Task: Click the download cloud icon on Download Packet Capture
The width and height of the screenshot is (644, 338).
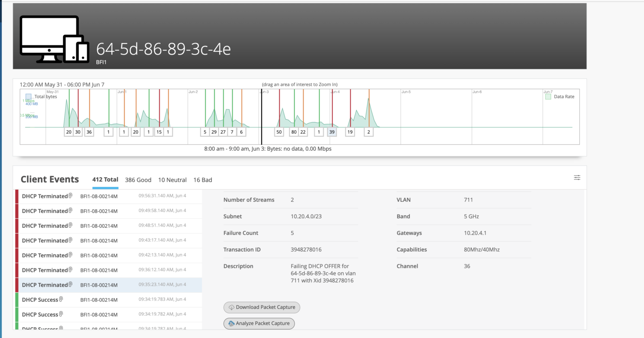Action: coord(231,307)
